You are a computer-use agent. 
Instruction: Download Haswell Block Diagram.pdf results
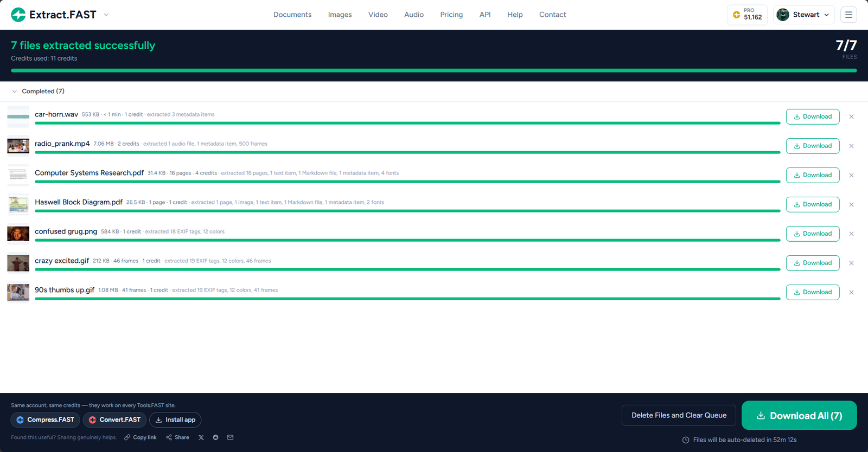[x=813, y=204]
